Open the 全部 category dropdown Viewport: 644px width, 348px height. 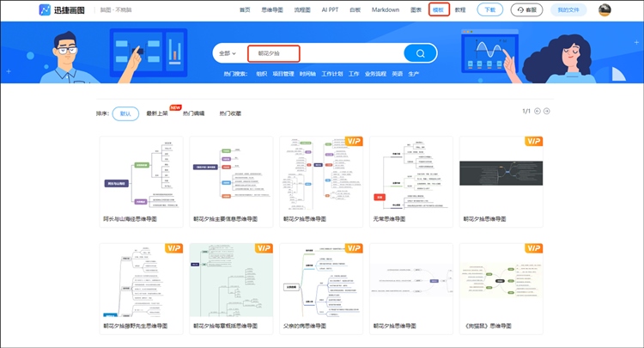click(x=228, y=53)
